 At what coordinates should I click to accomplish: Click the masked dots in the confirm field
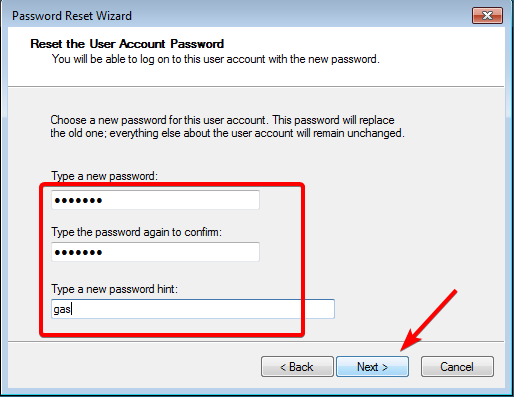(78, 252)
